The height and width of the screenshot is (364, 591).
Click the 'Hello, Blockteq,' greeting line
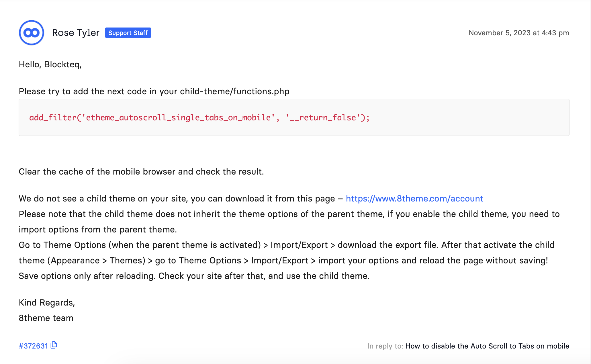pyautogui.click(x=50, y=64)
